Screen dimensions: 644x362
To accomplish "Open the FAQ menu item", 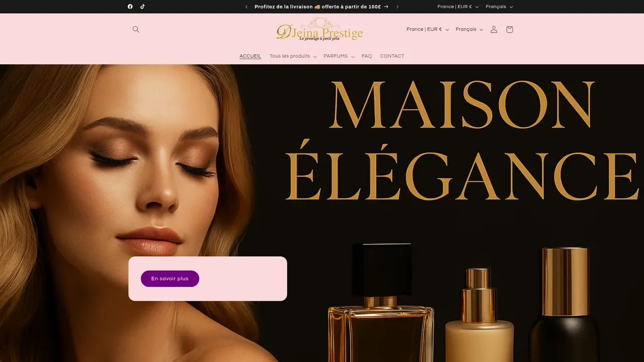I will [367, 56].
